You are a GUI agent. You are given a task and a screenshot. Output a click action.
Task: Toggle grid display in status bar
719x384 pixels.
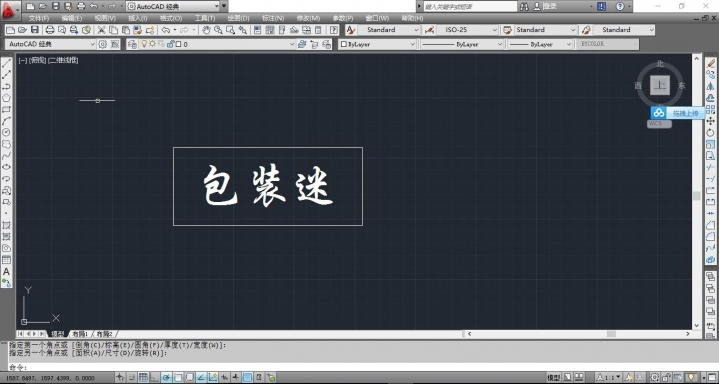point(144,378)
